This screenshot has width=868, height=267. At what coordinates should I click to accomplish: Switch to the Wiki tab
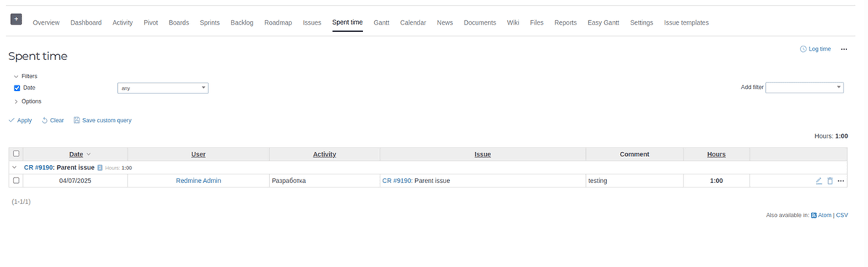[x=513, y=22]
